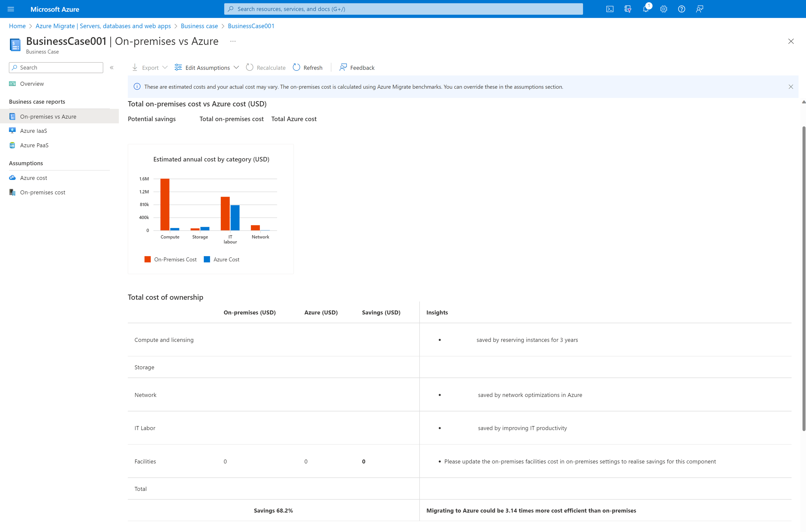This screenshot has height=532, width=806.
Task: Expand the Total on-premises cost tab
Action: click(231, 119)
